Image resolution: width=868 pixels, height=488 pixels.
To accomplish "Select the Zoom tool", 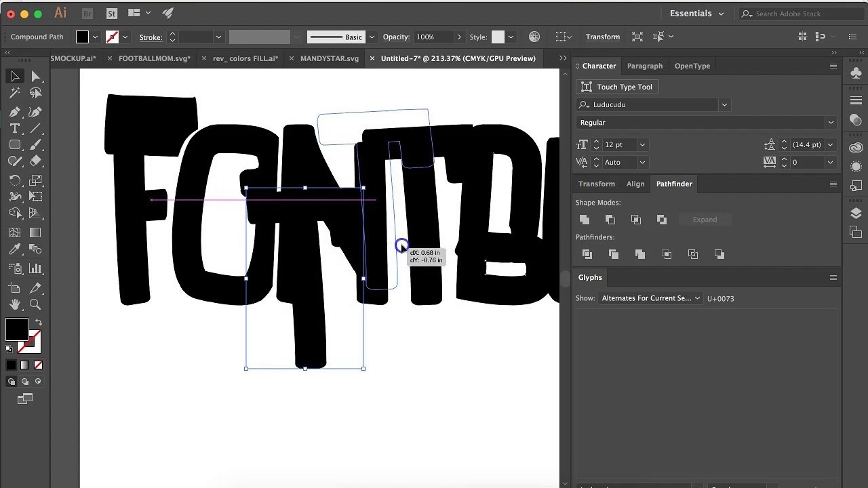I will (35, 304).
